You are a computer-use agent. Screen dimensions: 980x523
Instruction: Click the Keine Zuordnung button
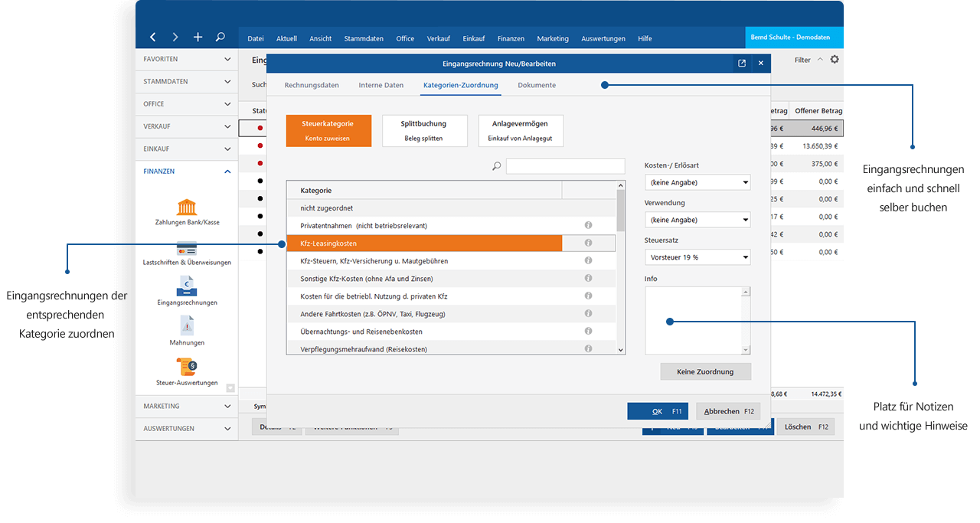click(705, 371)
